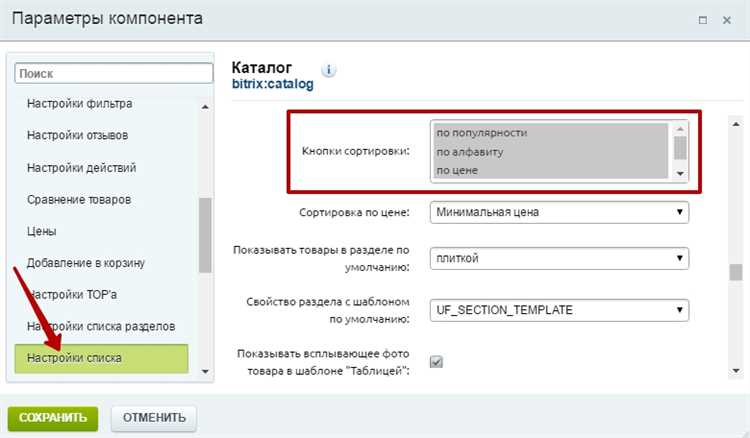Click the sort list scrollbar thumb
This screenshot has height=438, width=750.
tap(680, 148)
